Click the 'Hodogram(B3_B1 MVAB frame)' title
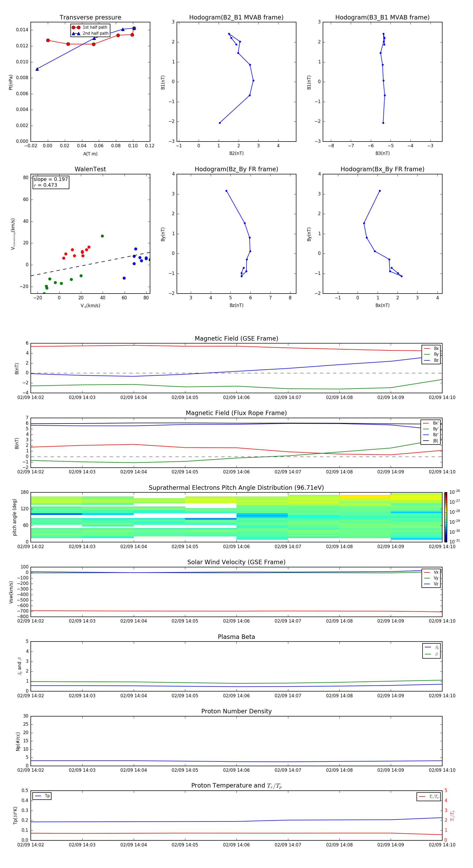The height and width of the screenshot is (868, 473). pos(382,17)
